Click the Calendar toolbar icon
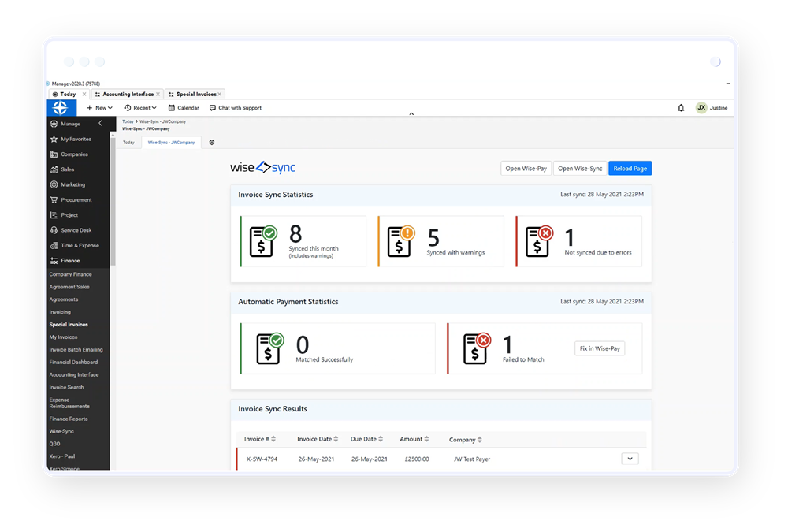 coord(171,108)
